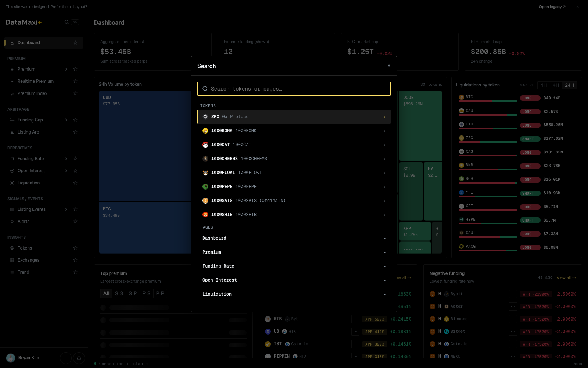Screen dimensions: 588x368
Task: Click the 1000BONK token logo icon
Action: (x=205, y=131)
